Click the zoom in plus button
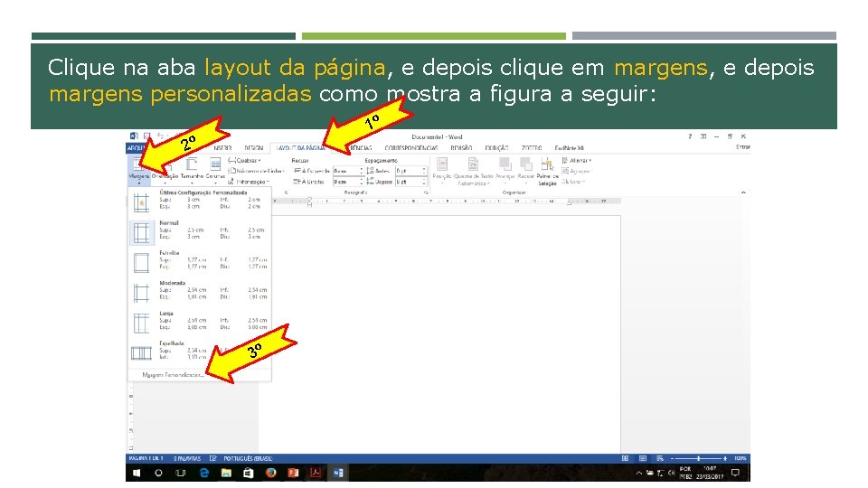The width and height of the screenshot is (868, 488). 725,458
